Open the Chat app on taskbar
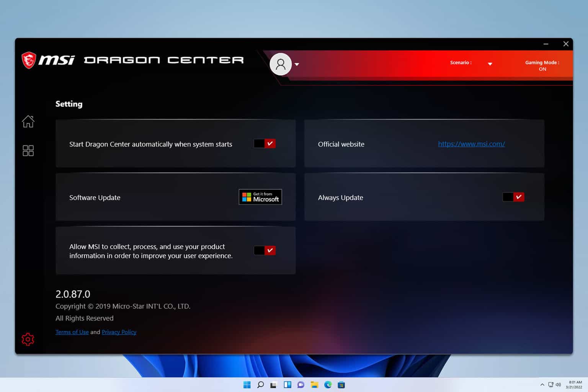The height and width of the screenshot is (392, 588). 301,385
